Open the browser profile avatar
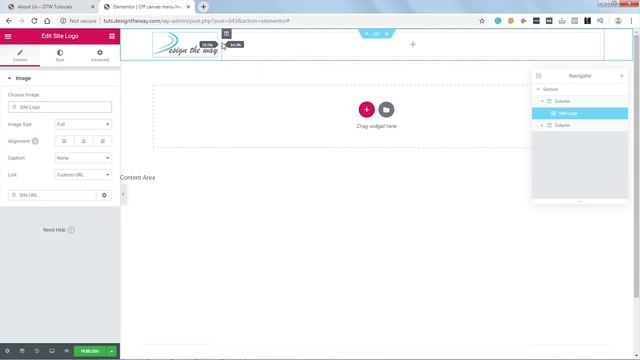This screenshot has height=360, width=640. (618, 21)
